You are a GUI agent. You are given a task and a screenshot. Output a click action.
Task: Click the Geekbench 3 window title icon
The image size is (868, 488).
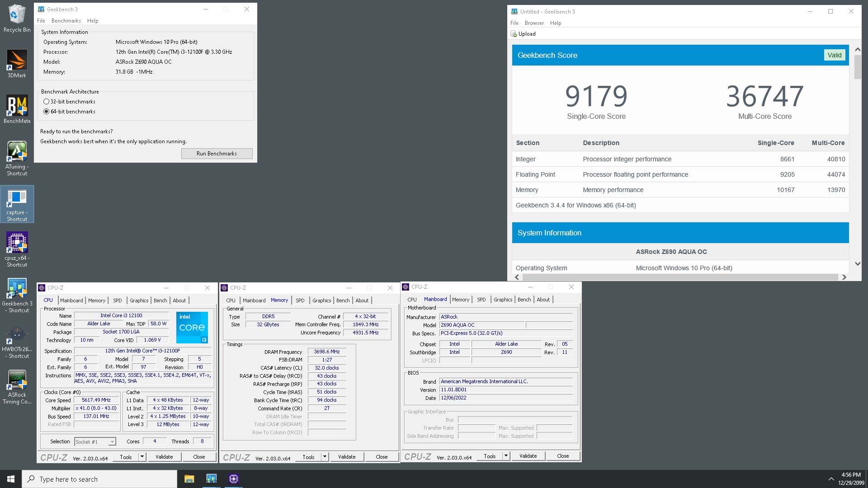(x=41, y=9)
